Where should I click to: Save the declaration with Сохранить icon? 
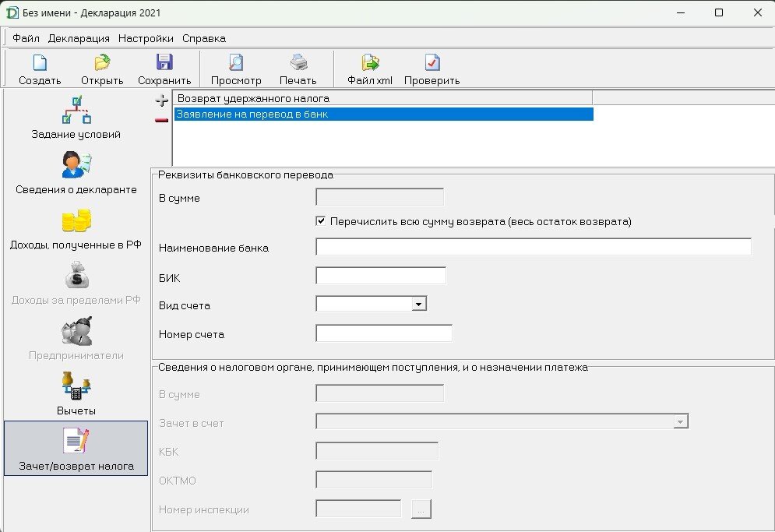click(164, 63)
